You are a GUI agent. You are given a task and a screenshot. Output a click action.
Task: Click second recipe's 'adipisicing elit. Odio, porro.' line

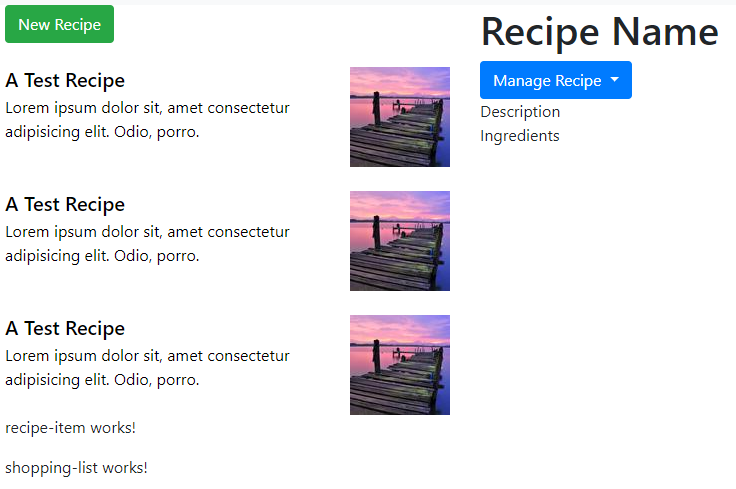point(102,256)
